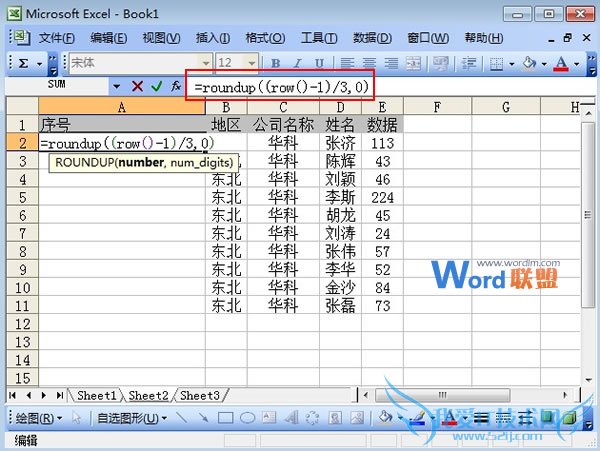Cancel formula entry with red X
Viewport: 600px width, 451px height.
pyautogui.click(x=137, y=86)
